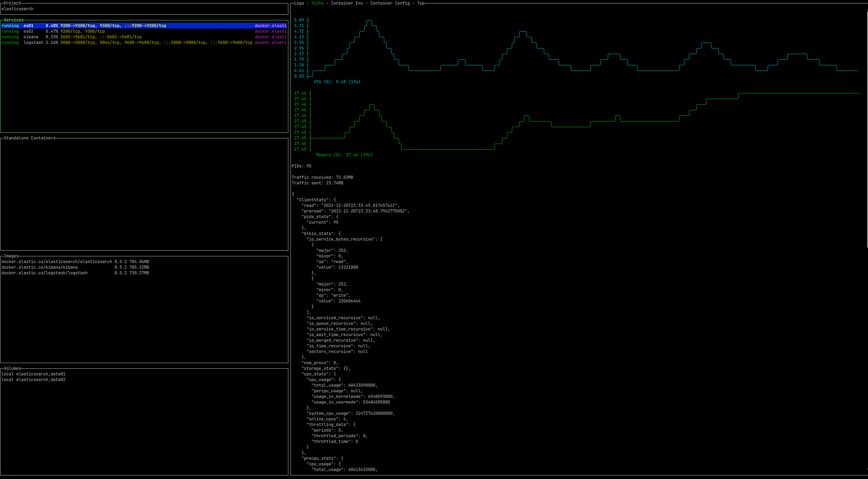Click the "pids_stats" JSON key

317,217
